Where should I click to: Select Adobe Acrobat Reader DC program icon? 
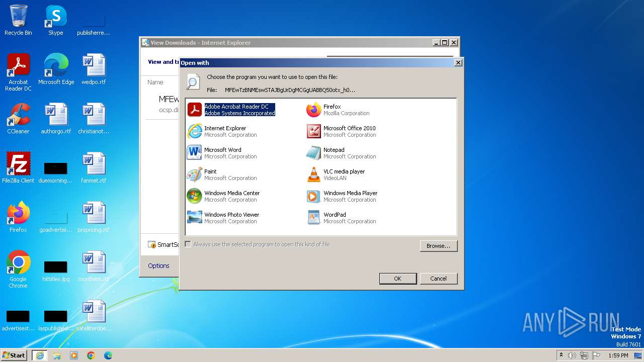[x=195, y=110]
